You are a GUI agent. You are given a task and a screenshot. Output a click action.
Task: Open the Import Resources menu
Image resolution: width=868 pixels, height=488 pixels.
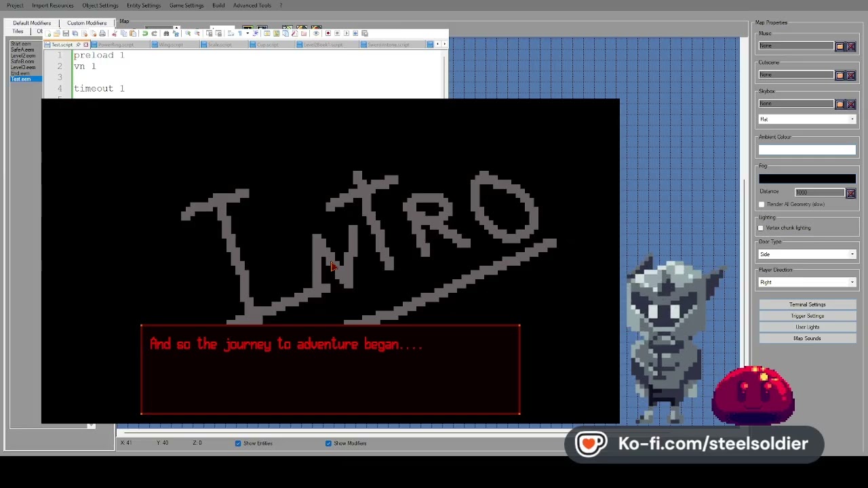pos(52,5)
